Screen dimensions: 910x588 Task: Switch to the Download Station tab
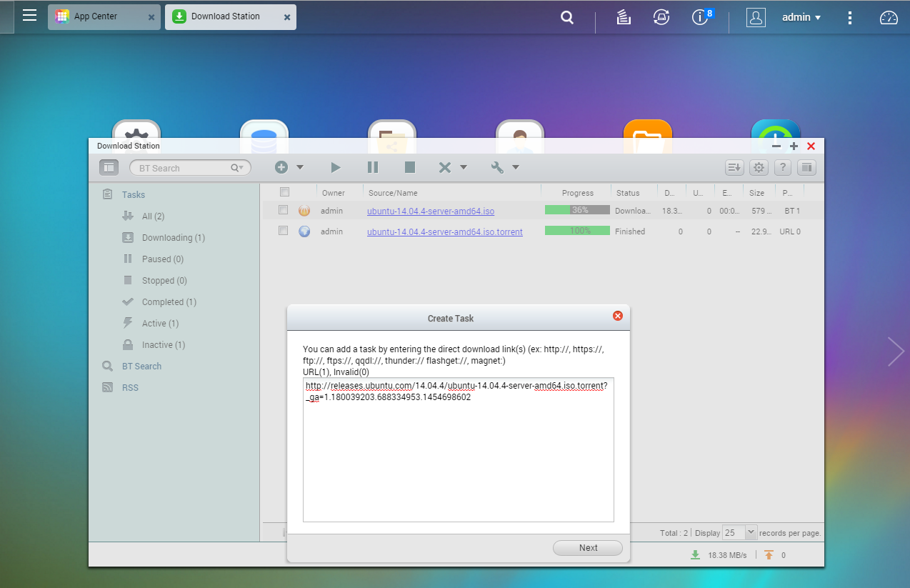(x=230, y=16)
